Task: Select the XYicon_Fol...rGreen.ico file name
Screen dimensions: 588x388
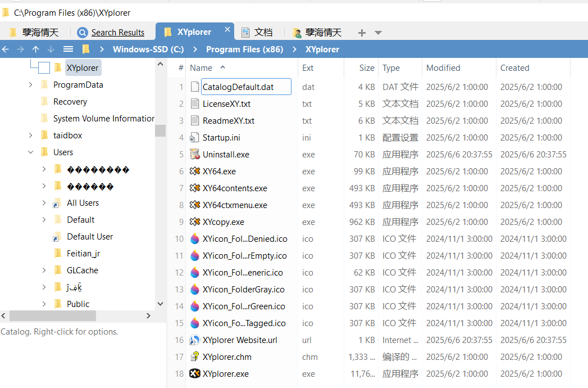Action: (x=244, y=306)
